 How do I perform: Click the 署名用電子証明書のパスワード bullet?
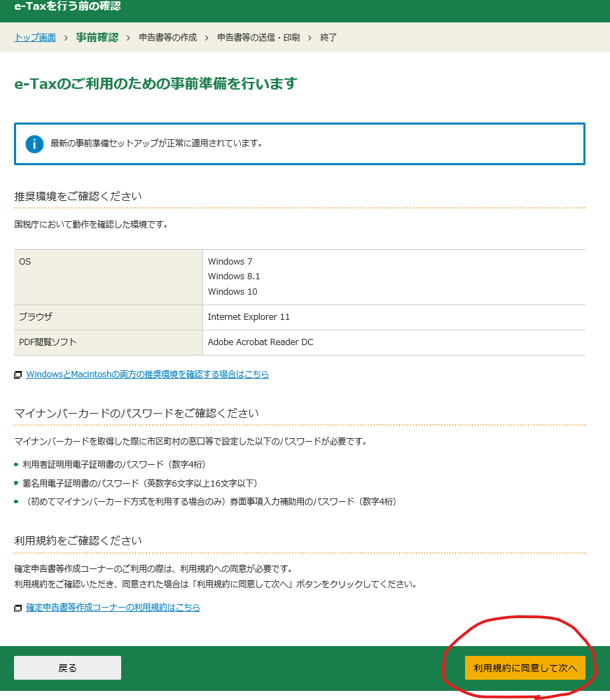140,483
